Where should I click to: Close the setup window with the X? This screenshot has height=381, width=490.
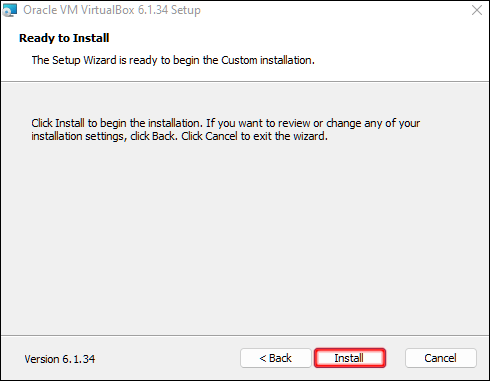coord(477,10)
